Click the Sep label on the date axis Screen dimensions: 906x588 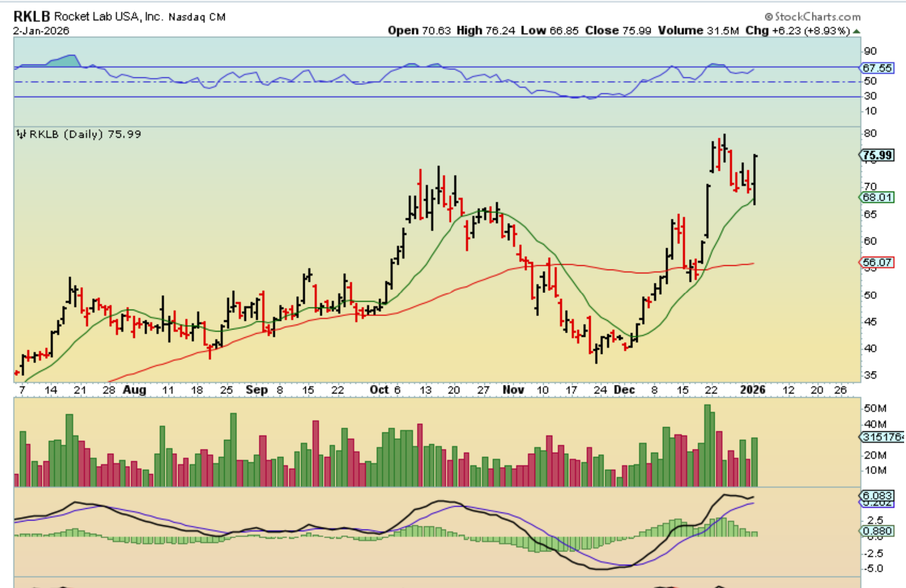[x=257, y=390]
